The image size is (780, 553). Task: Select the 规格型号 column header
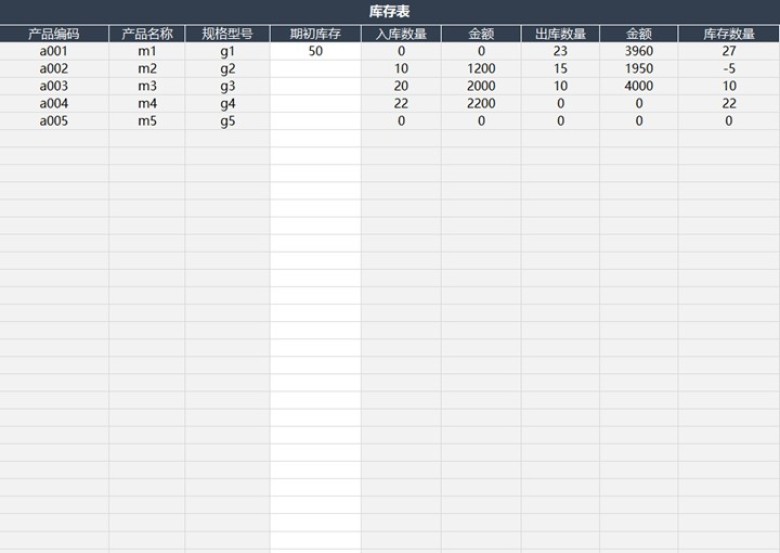click(x=227, y=34)
